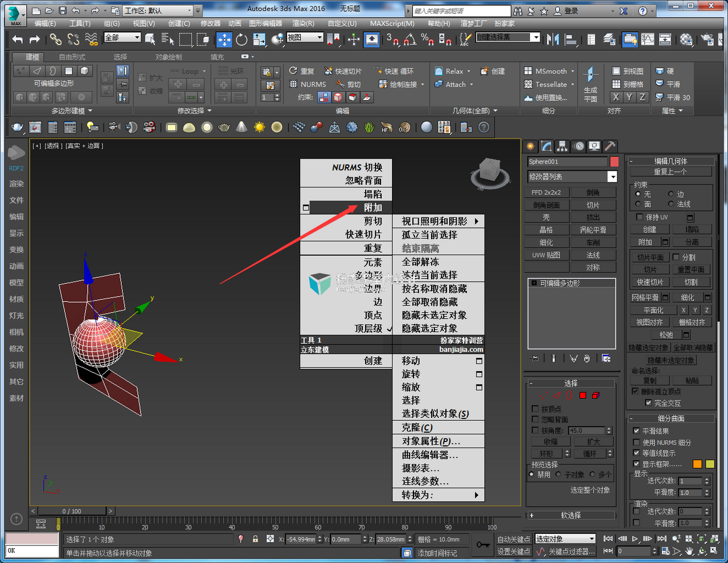Click the Align tool icon
This screenshot has width=728, height=563.
tap(570, 39)
